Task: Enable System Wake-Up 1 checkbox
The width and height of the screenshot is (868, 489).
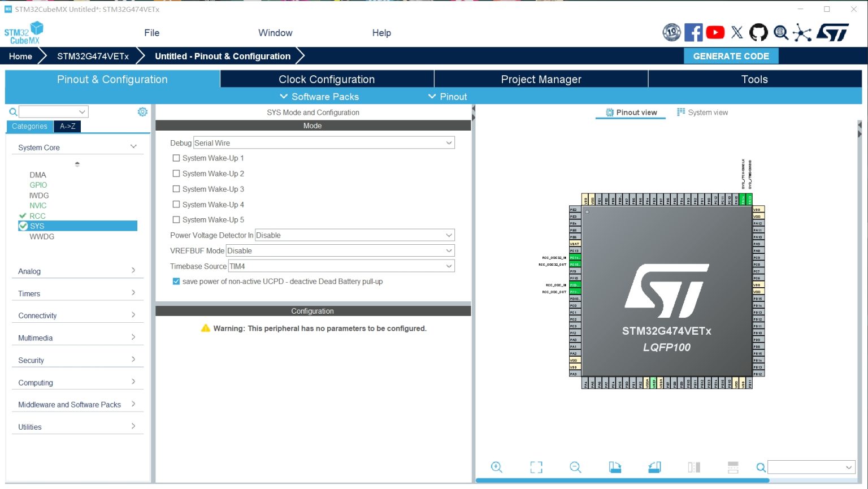Action: coord(176,158)
